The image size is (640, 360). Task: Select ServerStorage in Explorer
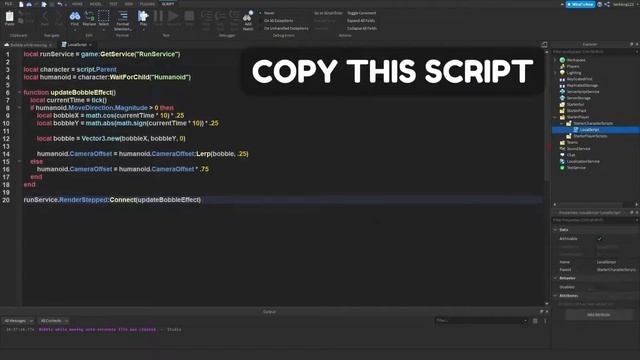point(578,98)
